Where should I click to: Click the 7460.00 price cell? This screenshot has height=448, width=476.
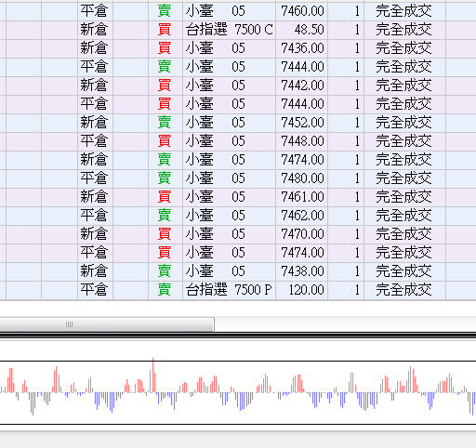tap(302, 11)
